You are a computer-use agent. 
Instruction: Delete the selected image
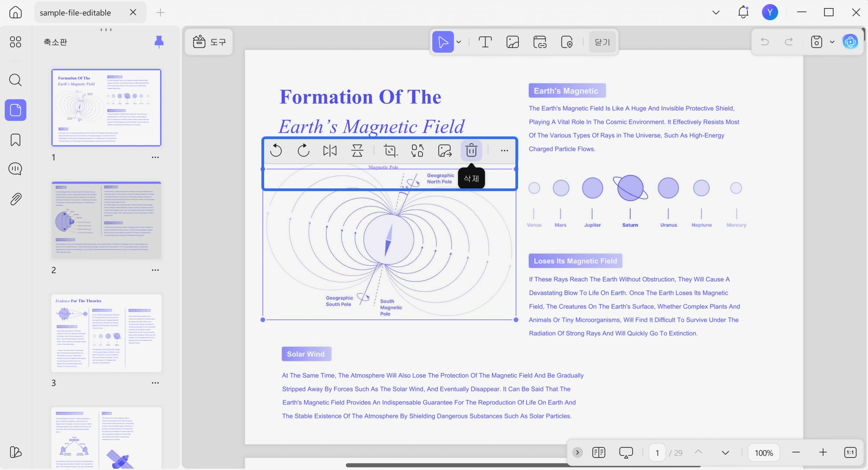pos(471,150)
